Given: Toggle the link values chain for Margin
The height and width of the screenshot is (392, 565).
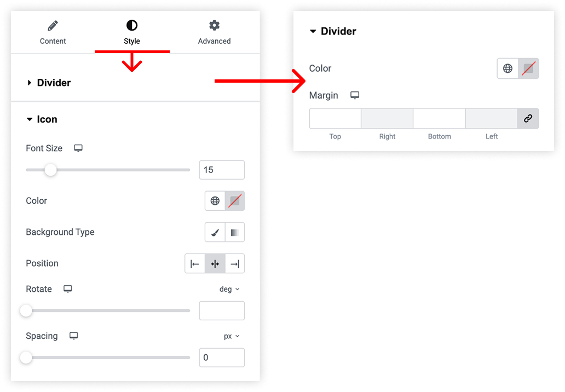Looking at the screenshot, I should click(528, 119).
